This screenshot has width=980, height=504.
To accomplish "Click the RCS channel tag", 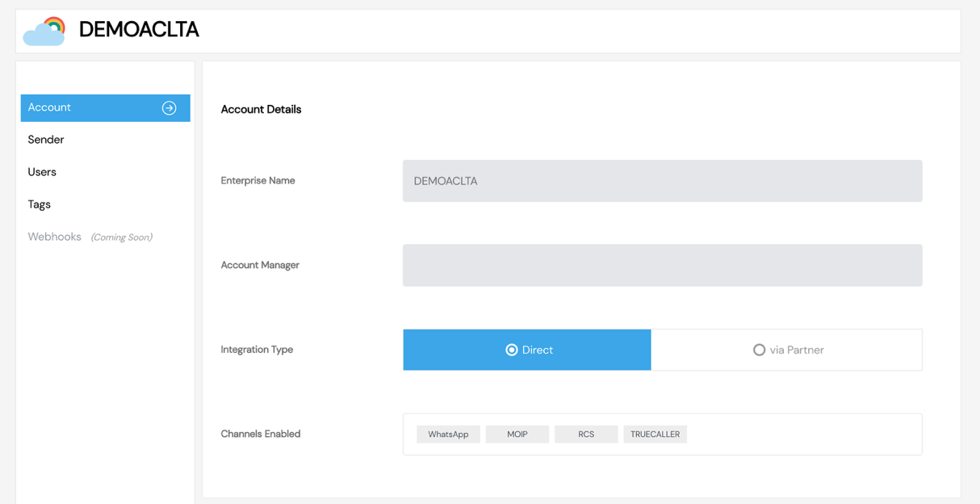I will pyautogui.click(x=586, y=435).
